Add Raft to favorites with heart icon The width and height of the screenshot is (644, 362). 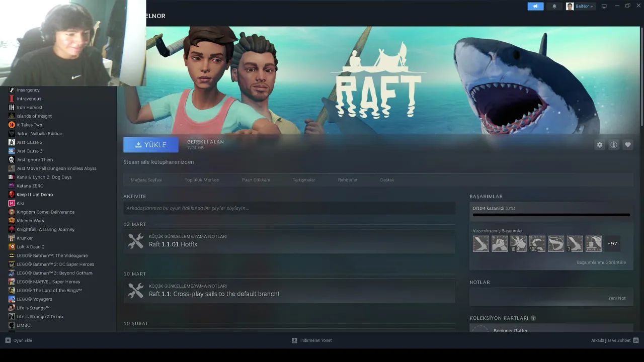pos(628,145)
